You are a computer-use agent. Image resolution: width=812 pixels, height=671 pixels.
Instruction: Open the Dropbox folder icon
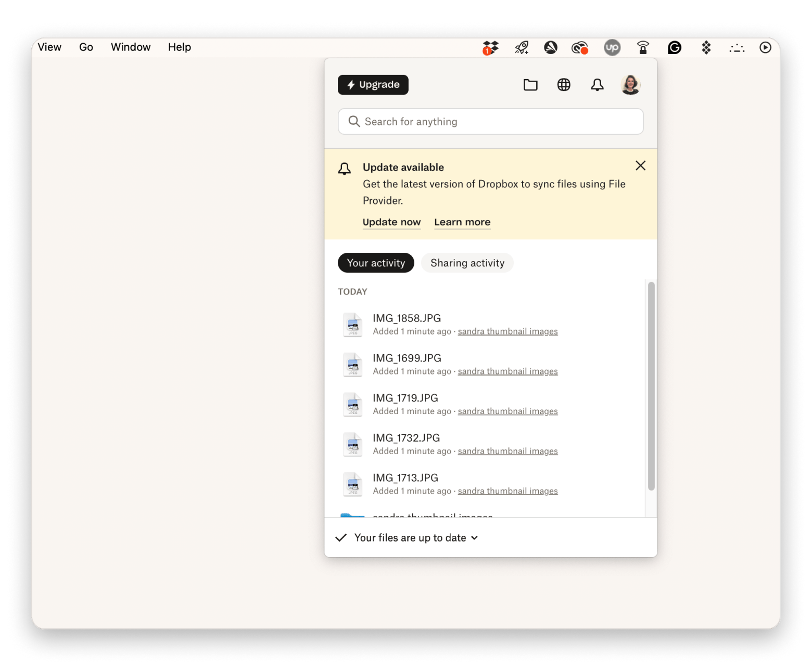pos(530,85)
